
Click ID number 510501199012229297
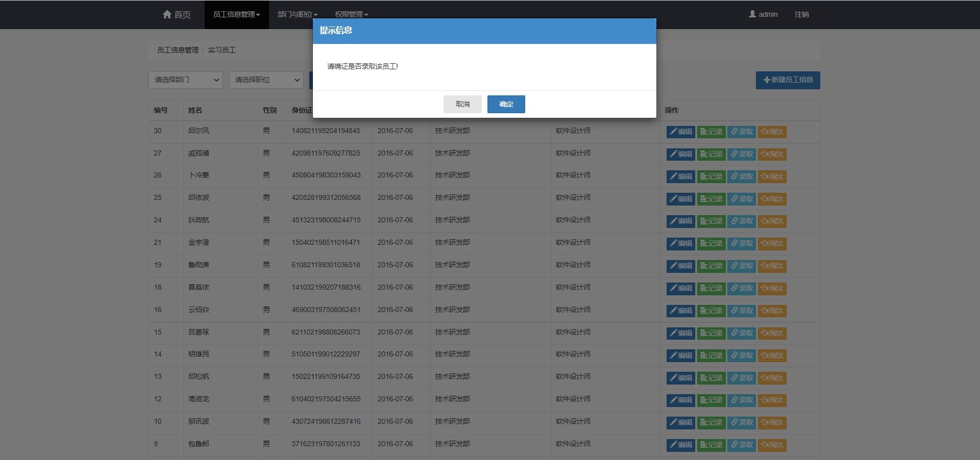[326, 354]
